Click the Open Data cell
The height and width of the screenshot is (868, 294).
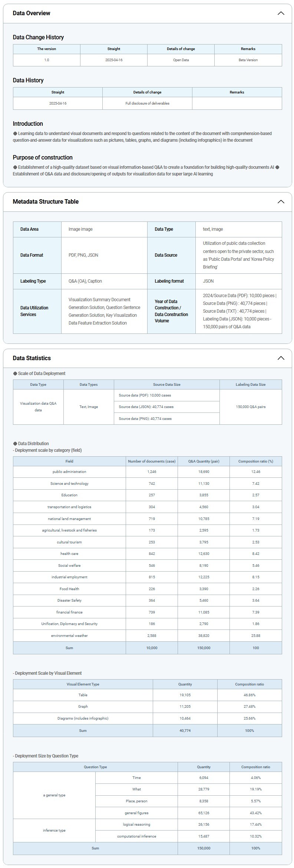point(181,60)
